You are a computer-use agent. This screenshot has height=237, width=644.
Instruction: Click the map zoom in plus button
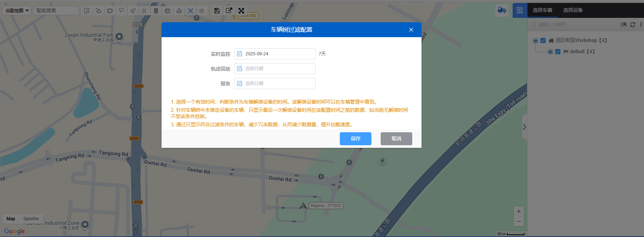(519, 211)
